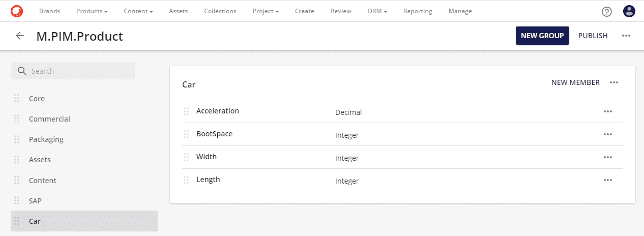The image size is (644, 236).
Task: Click the Integer type of Width
Action: coord(347,158)
